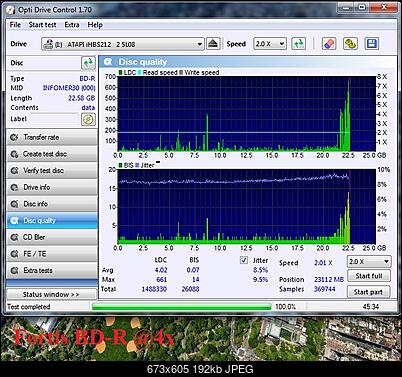Click the Label text input field
This screenshot has width=402, height=377.
[55, 119]
